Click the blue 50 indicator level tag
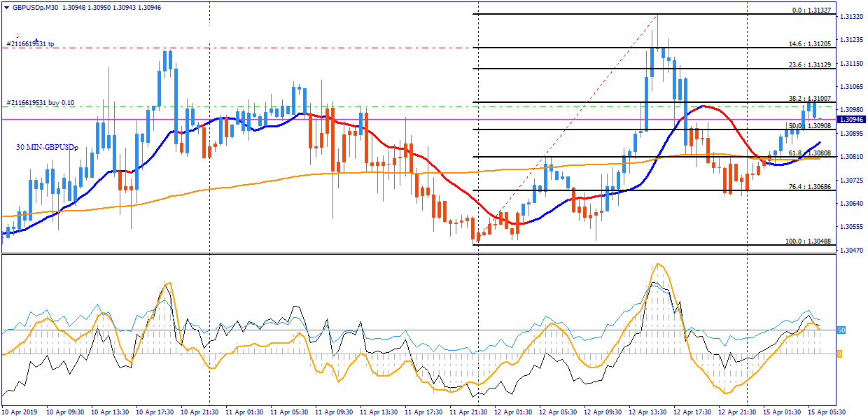Image resolution: width=868 pixels, height=420 pixels. pyautogui.click(x=842, y=330)
